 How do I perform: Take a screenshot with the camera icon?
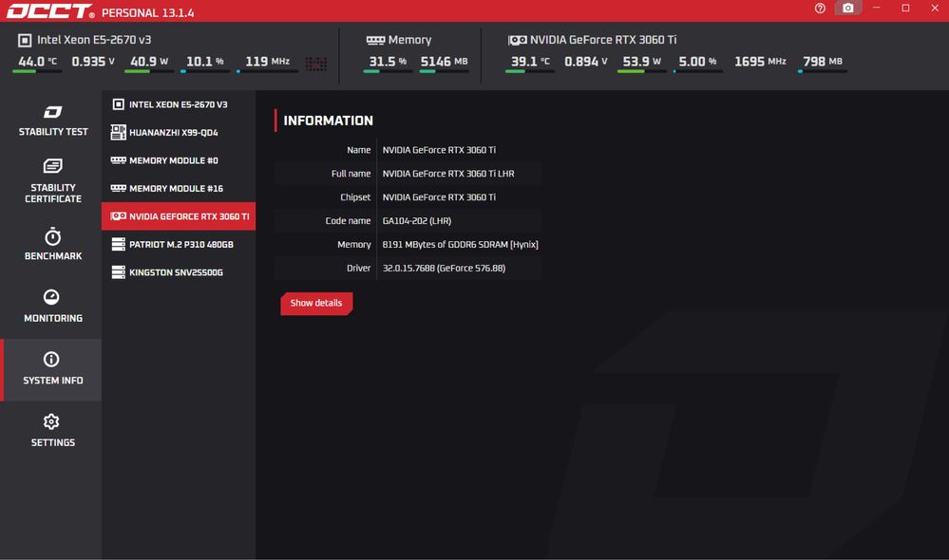click(848, 9)
